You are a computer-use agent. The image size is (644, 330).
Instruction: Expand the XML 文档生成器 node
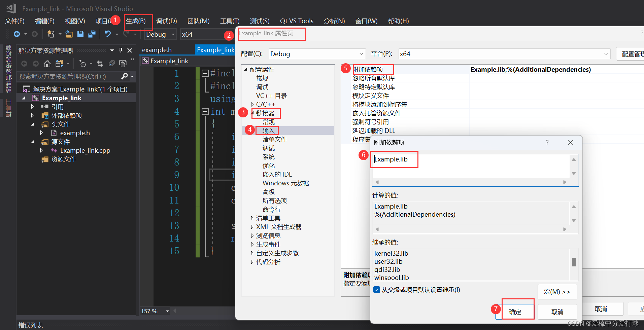click(252, 227)
